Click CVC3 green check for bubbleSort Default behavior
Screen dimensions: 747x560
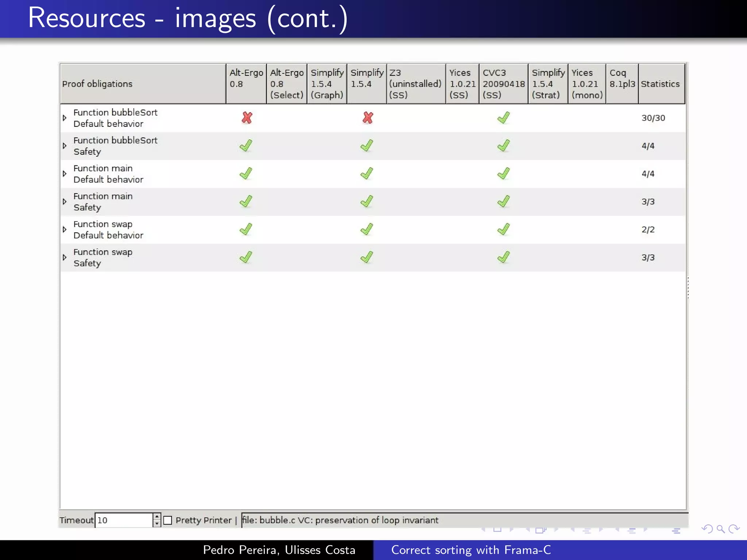point(503,118)
